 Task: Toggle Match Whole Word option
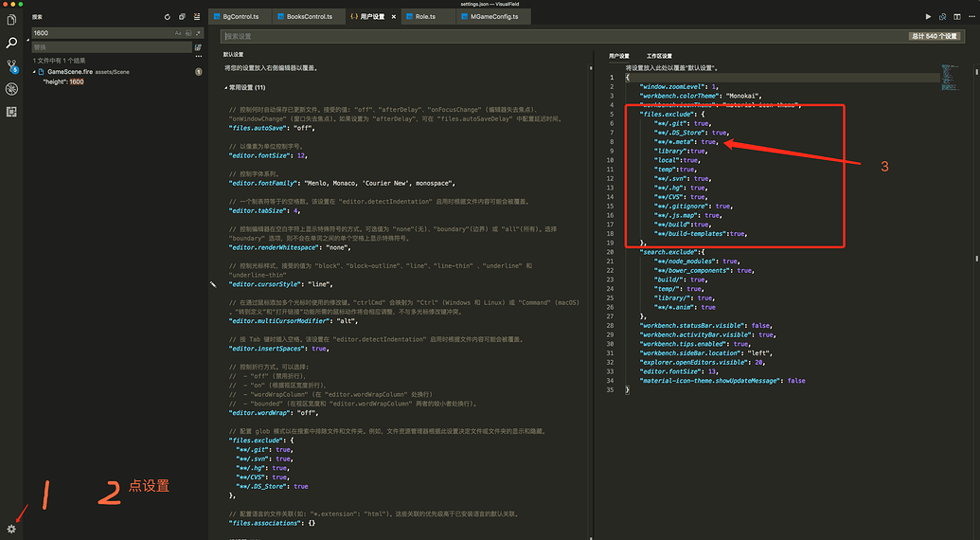(187, 33)
